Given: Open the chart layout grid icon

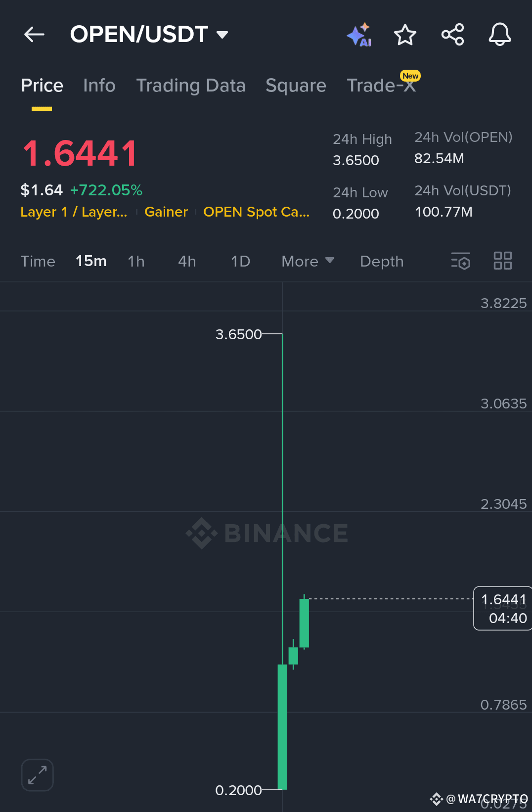Looking at the screenshot, I should tap(503, 261).
